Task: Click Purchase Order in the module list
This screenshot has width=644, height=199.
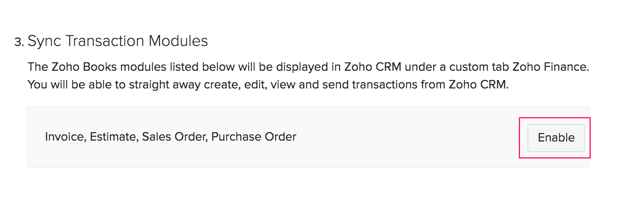Action: [254, 137]
